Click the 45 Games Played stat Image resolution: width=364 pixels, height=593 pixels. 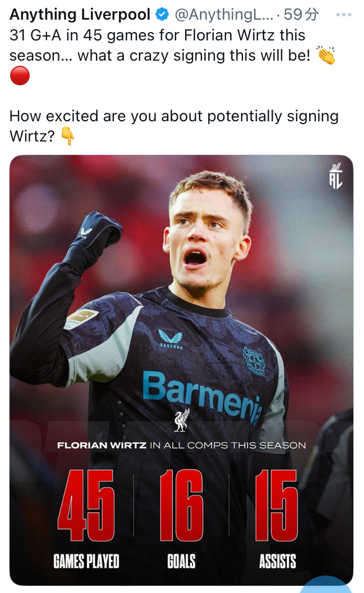click(x=86, y=519)
